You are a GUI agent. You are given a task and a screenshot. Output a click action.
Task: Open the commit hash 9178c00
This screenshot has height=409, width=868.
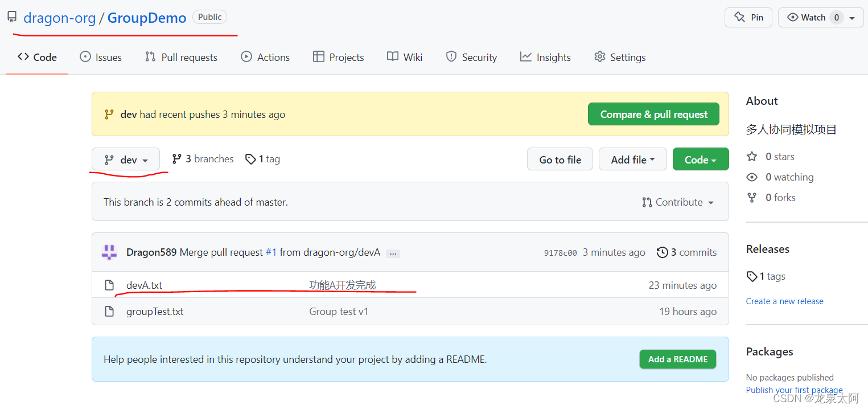pyautogui.click(x=560, y=253)
